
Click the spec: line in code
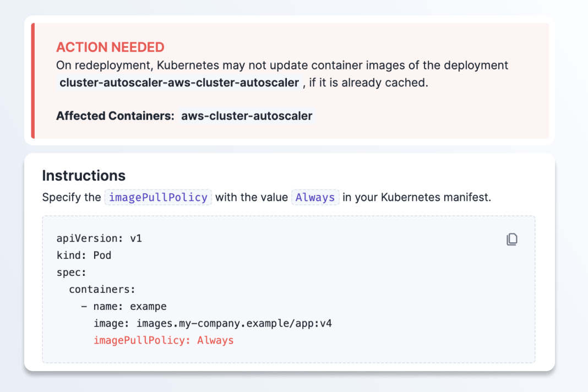72,272
